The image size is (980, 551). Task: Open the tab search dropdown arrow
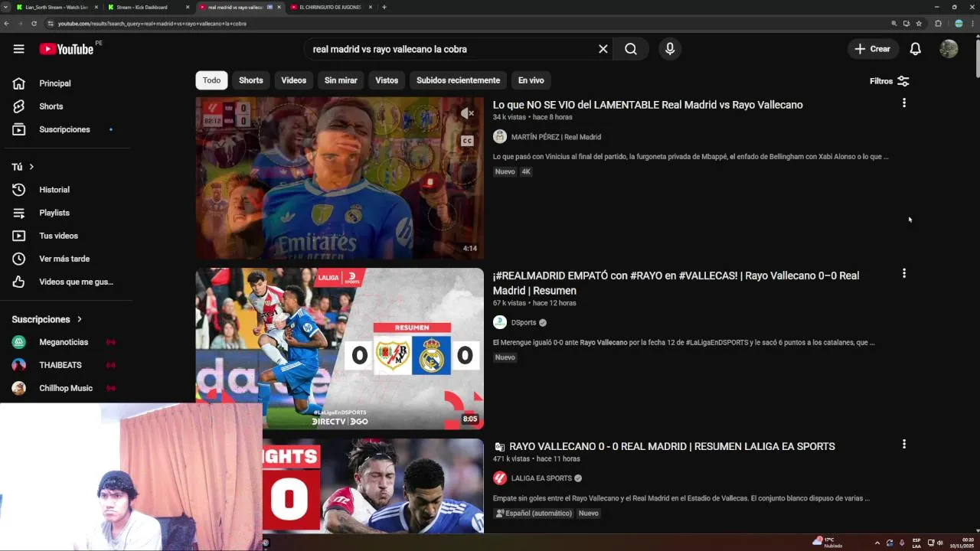(x=5, y=7)
